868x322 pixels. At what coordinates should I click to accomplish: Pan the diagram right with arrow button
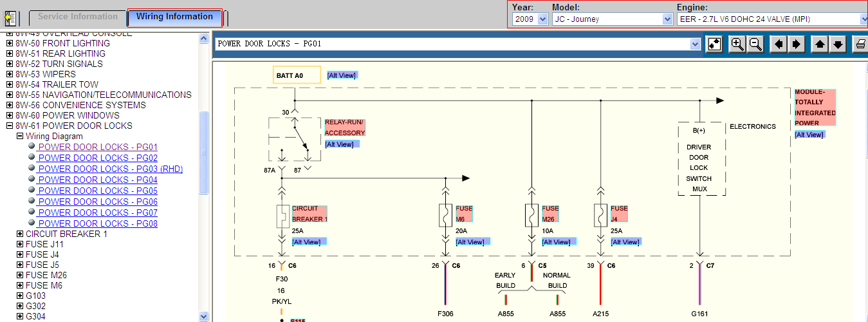tap(797, 44)
